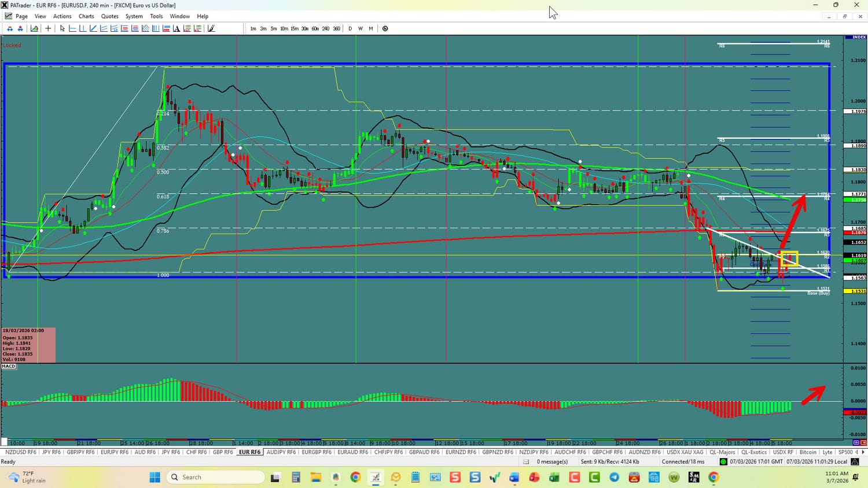This screenshot has width=868, height=488.
Task: Open the Tools menu dropdown
Action: (x=156, y=16)
